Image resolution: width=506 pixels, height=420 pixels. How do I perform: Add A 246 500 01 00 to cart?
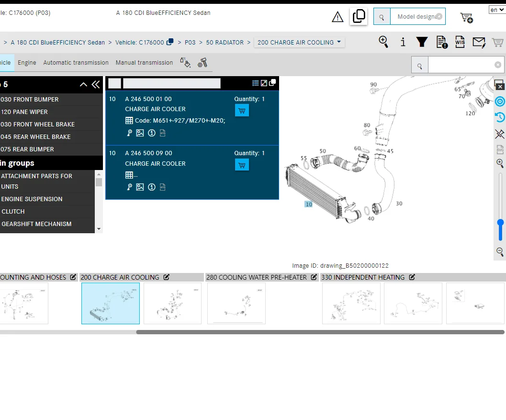[x=242, y=111]
